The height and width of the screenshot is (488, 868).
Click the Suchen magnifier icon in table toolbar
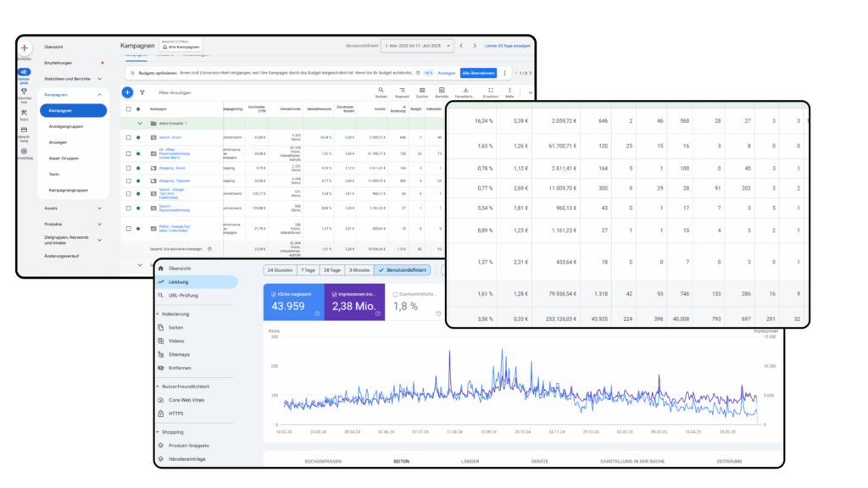381,91
